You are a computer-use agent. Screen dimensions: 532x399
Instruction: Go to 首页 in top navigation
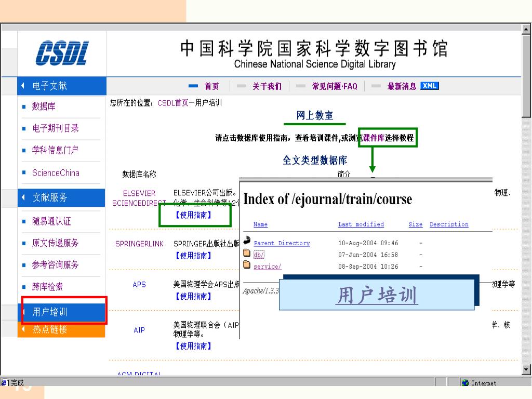coord(212,86)
